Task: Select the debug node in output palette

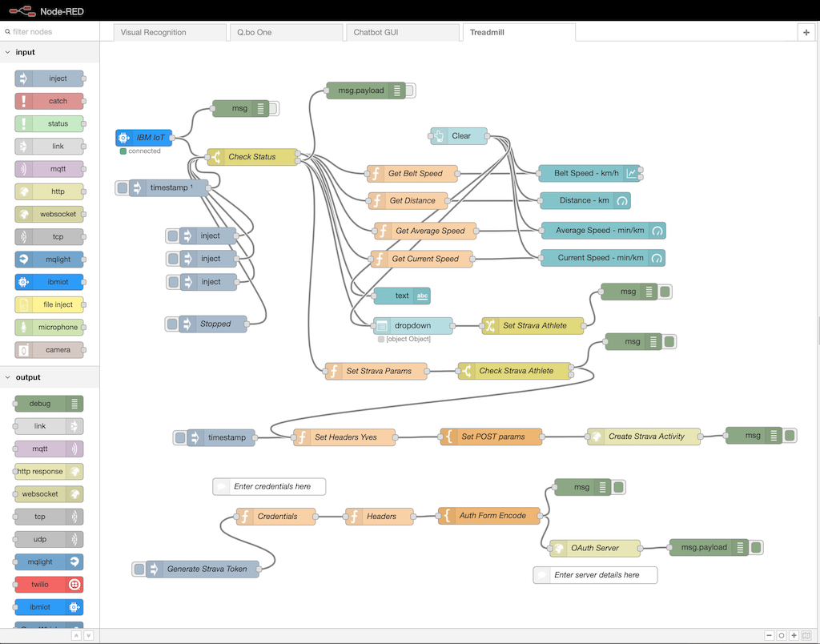Action: 49,404
